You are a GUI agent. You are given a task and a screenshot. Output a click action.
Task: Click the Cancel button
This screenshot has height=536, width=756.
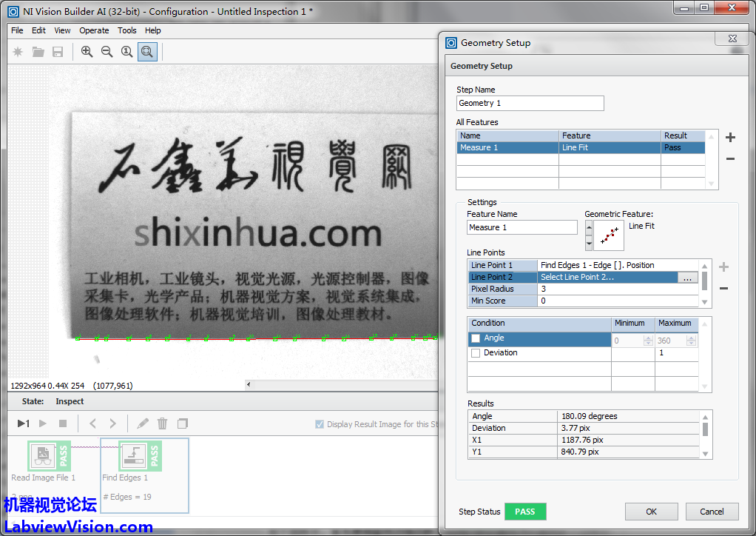tap(712, 512)
